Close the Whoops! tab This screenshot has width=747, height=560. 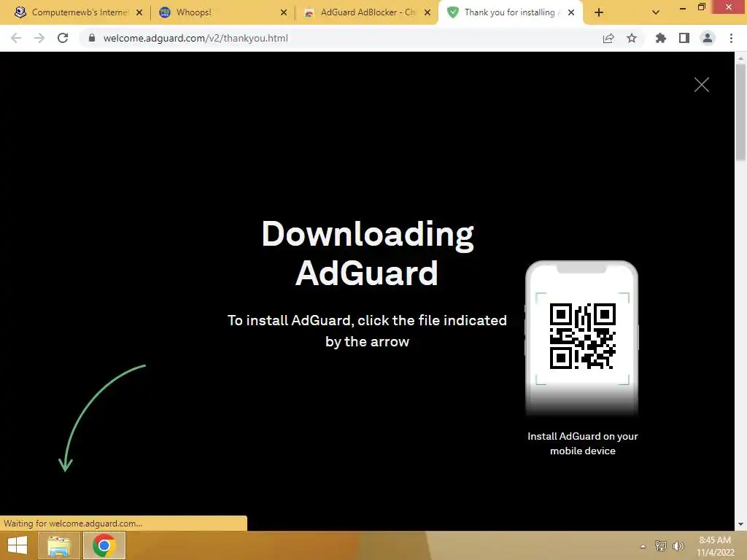click(284, 12)
